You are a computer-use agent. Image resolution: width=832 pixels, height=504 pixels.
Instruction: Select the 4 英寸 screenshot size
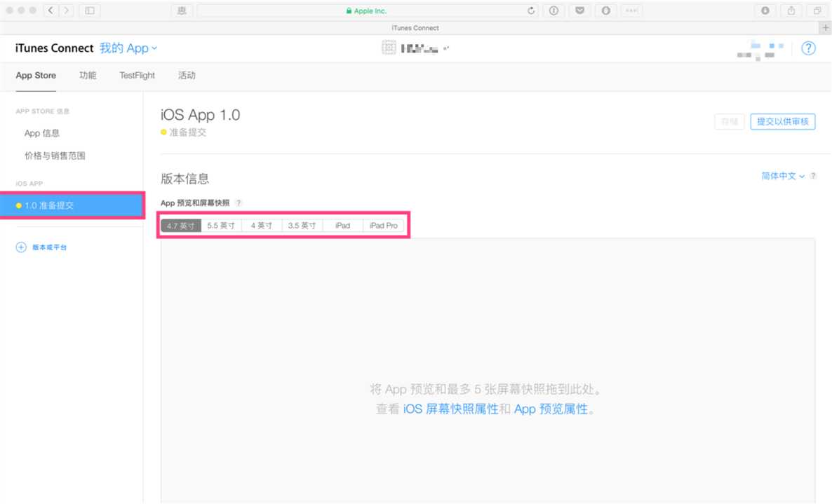(x=262, y=226)
